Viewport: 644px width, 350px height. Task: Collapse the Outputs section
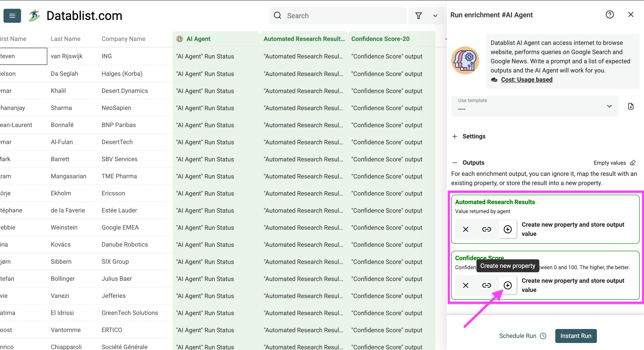click(x=455, y=163)
